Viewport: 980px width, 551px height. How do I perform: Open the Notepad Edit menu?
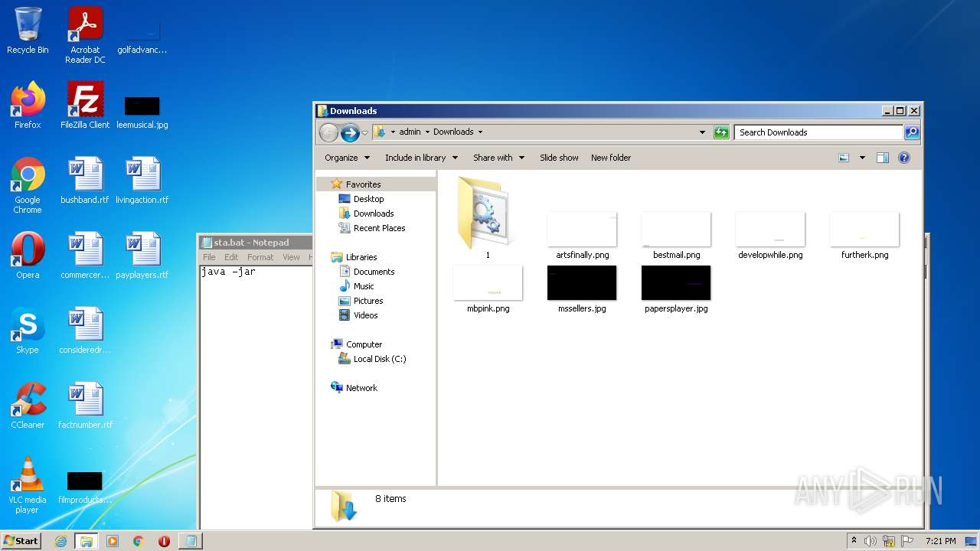[231, 257]
